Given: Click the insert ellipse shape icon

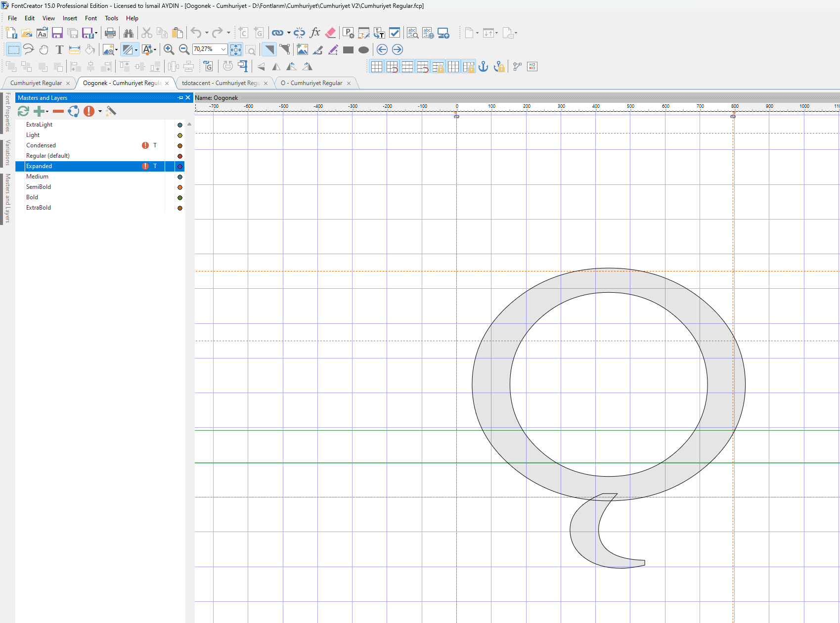Looking at the screenshot, I should (x=363, y=49).
